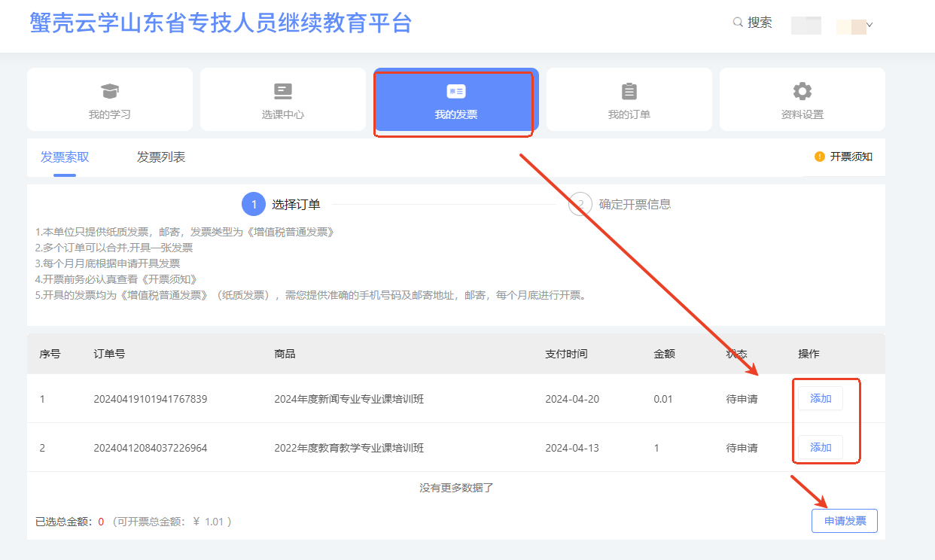Screen dimensions: 935x560
Task: Switch to the 发票索取 tab
Action: click(x=65, y=157)
